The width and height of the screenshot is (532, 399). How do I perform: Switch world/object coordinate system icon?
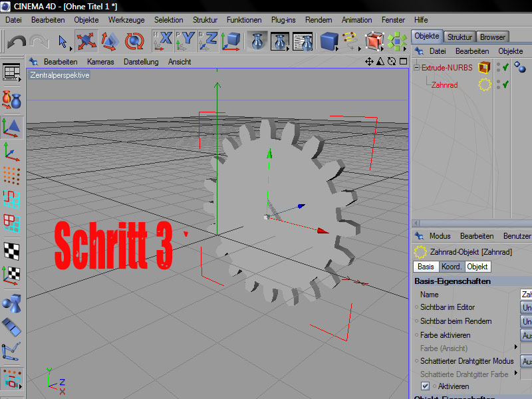231,41
